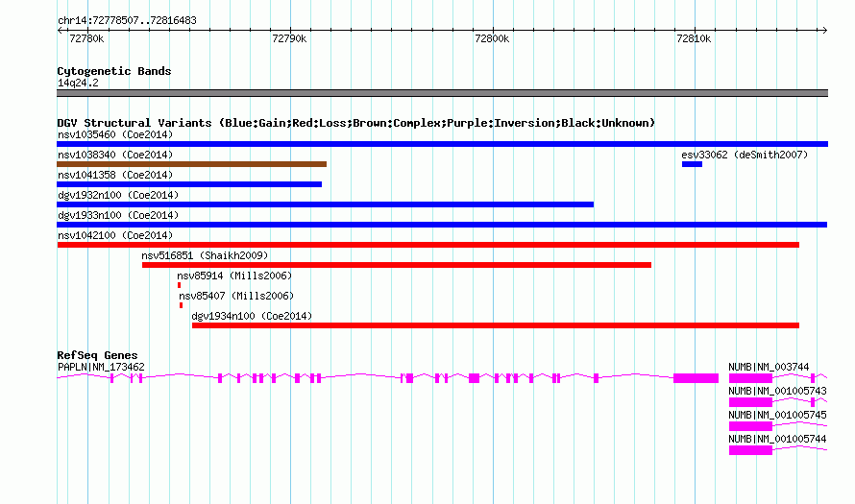Click the chr14:72778507..72816483 coordinate label
This screenshot has height=504, width=855.
[127, 21]
